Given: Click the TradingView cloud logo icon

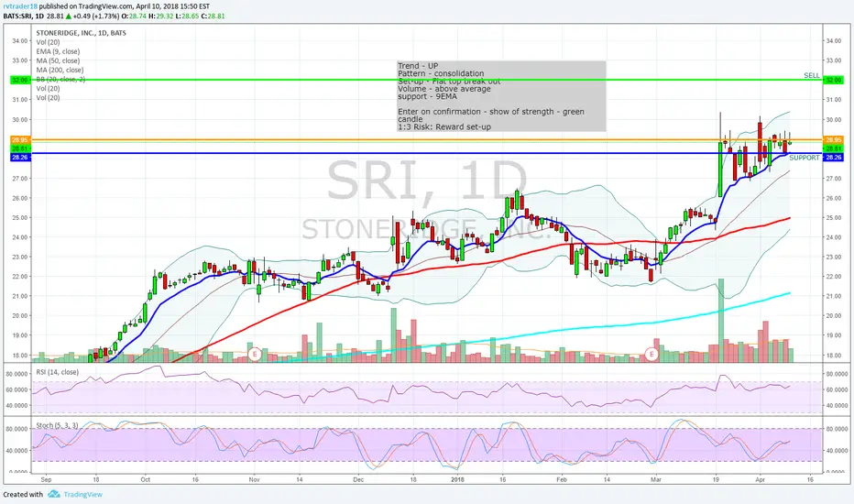Looking at the screenshot, I should pos(53,494).
